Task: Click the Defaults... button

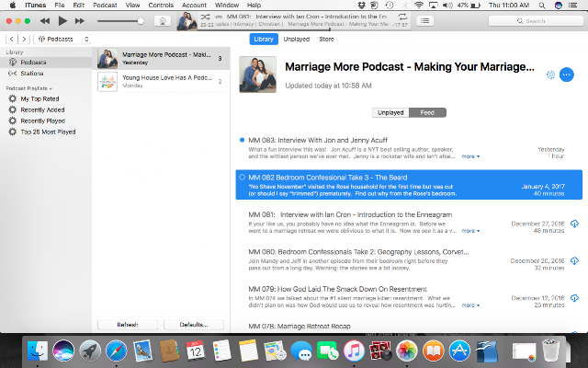Action: point(194,325)
